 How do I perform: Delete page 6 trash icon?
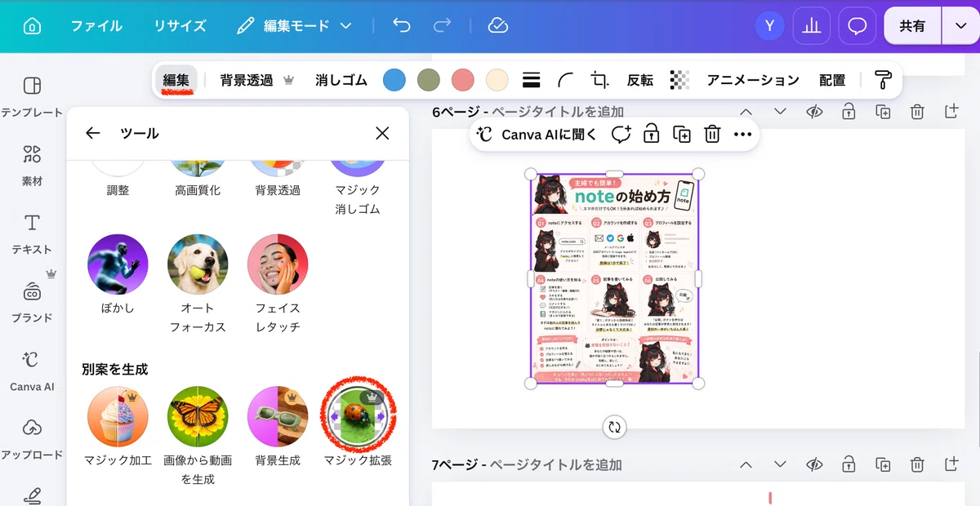pyautogui.click(x=917, y=112)
